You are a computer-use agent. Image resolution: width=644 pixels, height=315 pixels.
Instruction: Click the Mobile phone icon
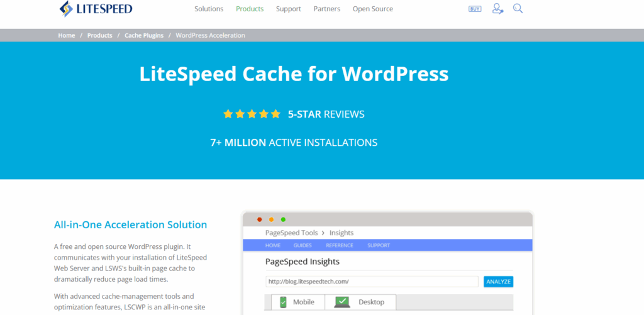point(282,302)
